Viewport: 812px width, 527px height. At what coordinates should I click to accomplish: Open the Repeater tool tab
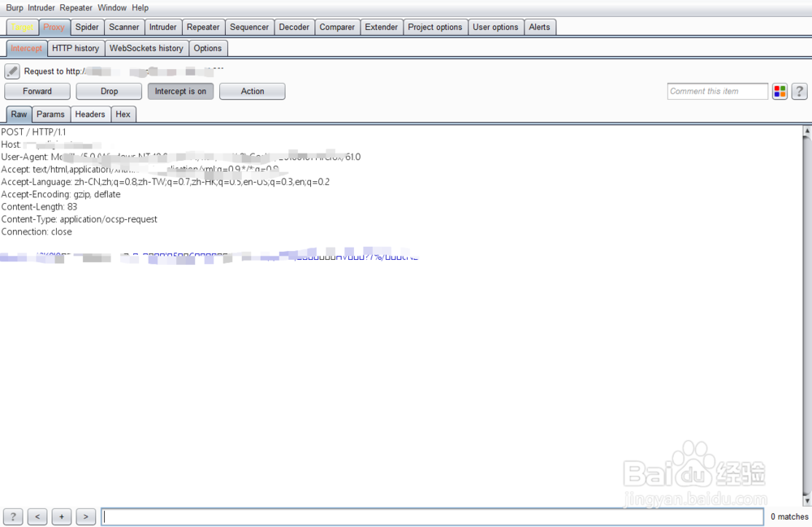click(203, 27)
